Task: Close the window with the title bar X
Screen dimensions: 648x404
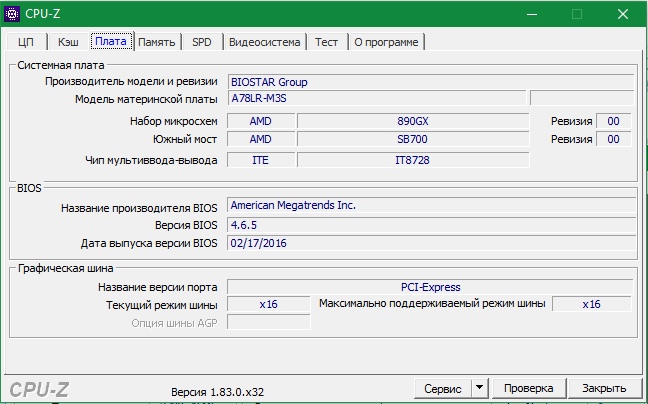Action: pos(621,14)
